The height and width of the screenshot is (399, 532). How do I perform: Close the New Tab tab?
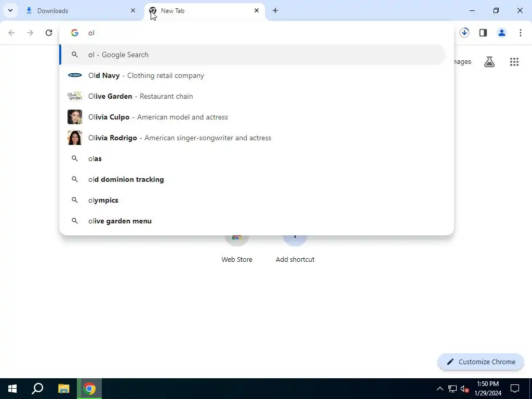click(x=257, y=10)
